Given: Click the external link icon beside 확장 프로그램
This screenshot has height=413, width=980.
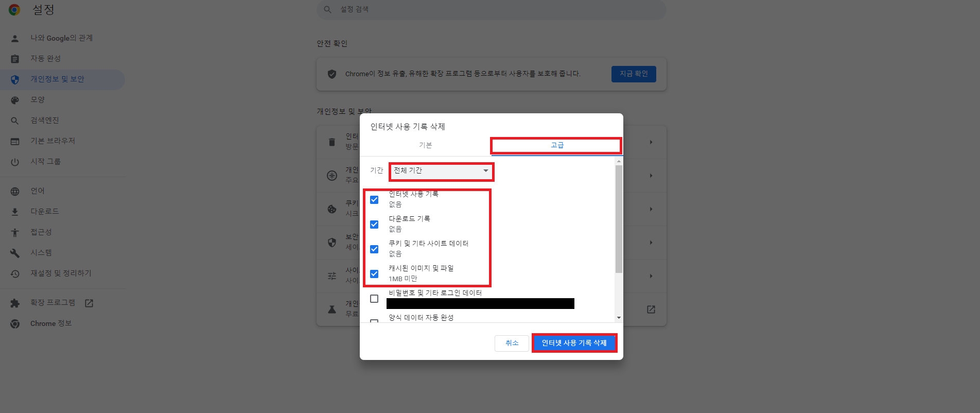Looking at the screenshot, I should click(x=89, y=303).
